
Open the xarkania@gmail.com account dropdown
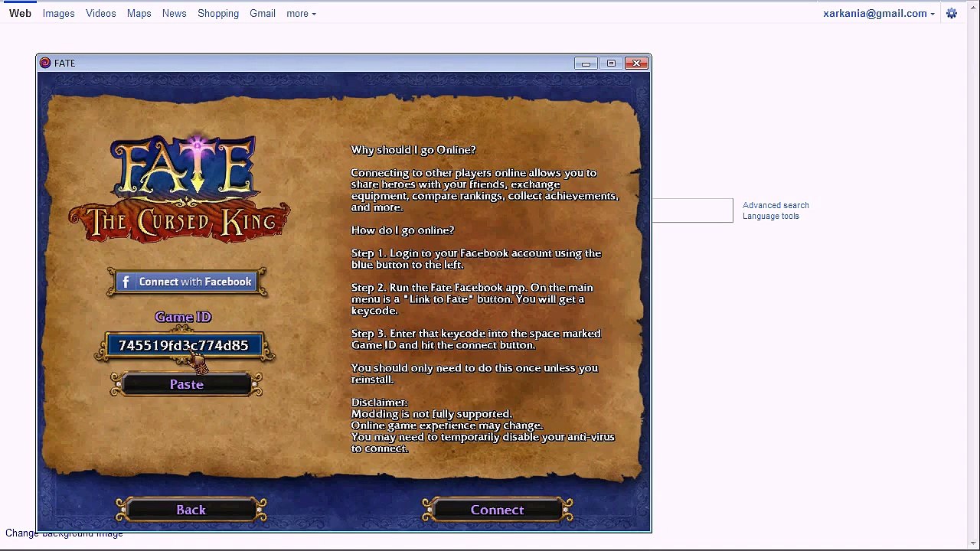click(879, 13)
